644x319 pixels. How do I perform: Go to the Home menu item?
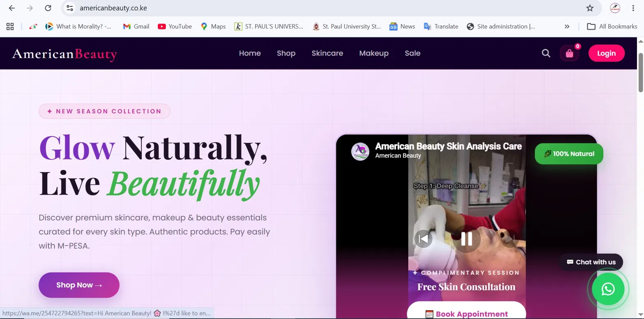pyautogui.click(x=250, y=53)
